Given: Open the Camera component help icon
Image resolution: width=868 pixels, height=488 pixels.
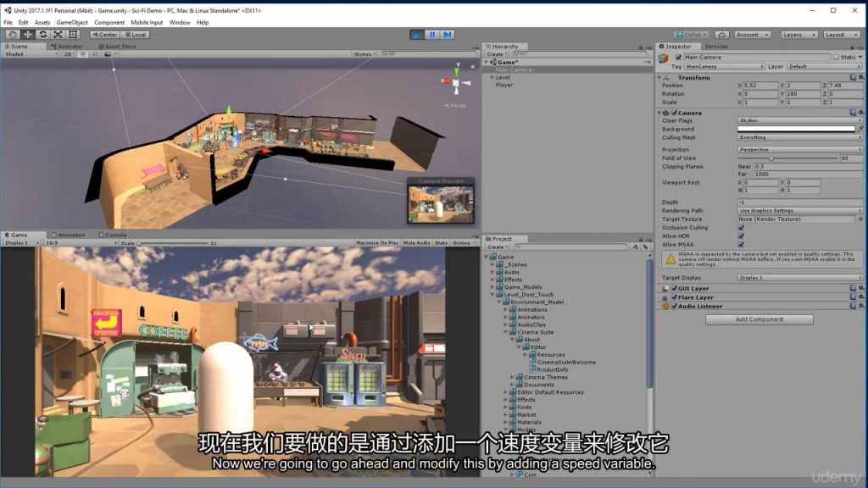Looking at the screenshot, I should 853,113.
